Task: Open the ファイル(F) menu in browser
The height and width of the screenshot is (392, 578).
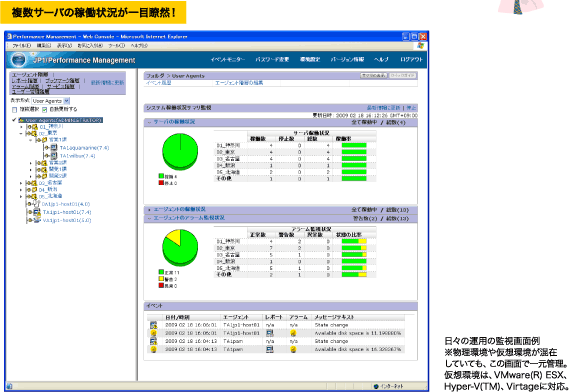Action: (21, 46)
